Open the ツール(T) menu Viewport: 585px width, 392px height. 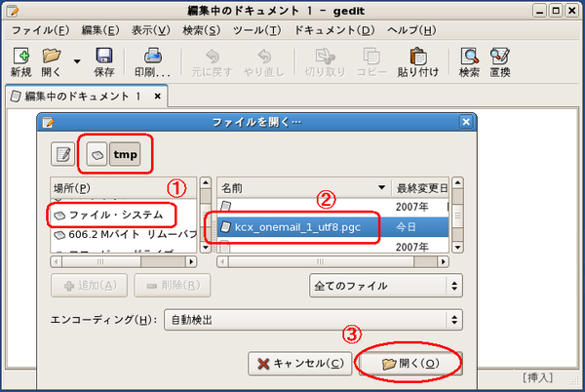(x=257, y=30)
